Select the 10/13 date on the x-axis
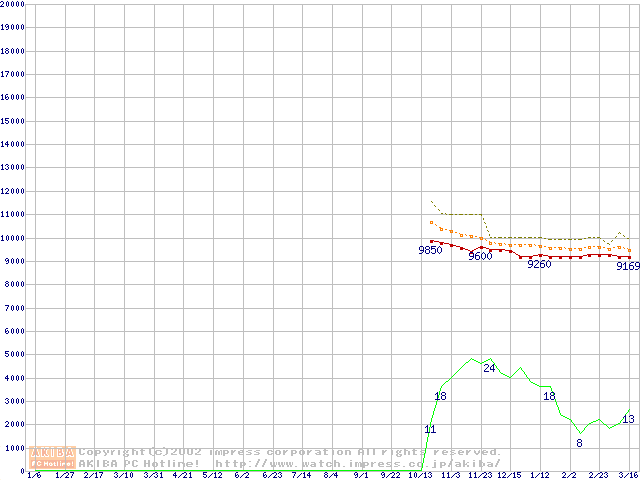Image resolution: width=640 pixels, height=480 pixels. [421, 475]
